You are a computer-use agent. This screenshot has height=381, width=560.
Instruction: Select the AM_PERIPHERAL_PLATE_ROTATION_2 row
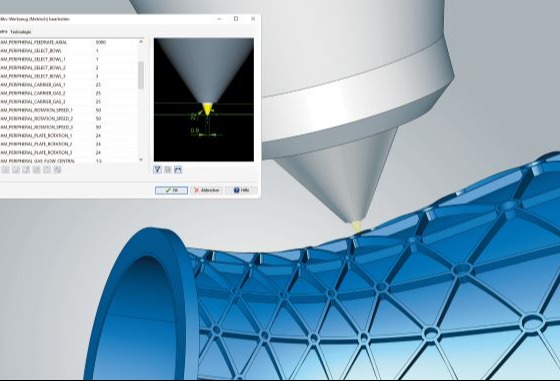(x=69, y=144)
